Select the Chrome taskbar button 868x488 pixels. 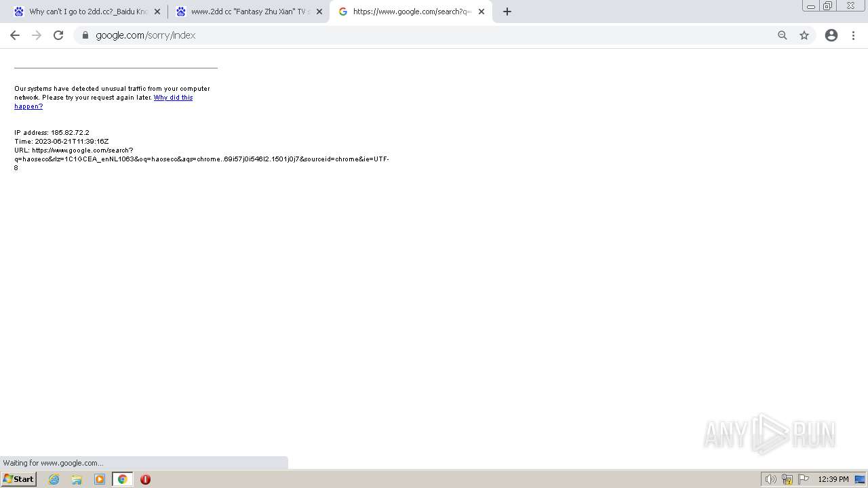(x=122, y=479)
